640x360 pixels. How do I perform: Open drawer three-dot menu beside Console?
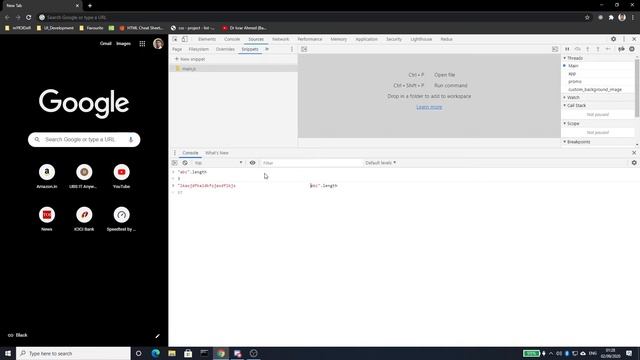pos(175,153)
